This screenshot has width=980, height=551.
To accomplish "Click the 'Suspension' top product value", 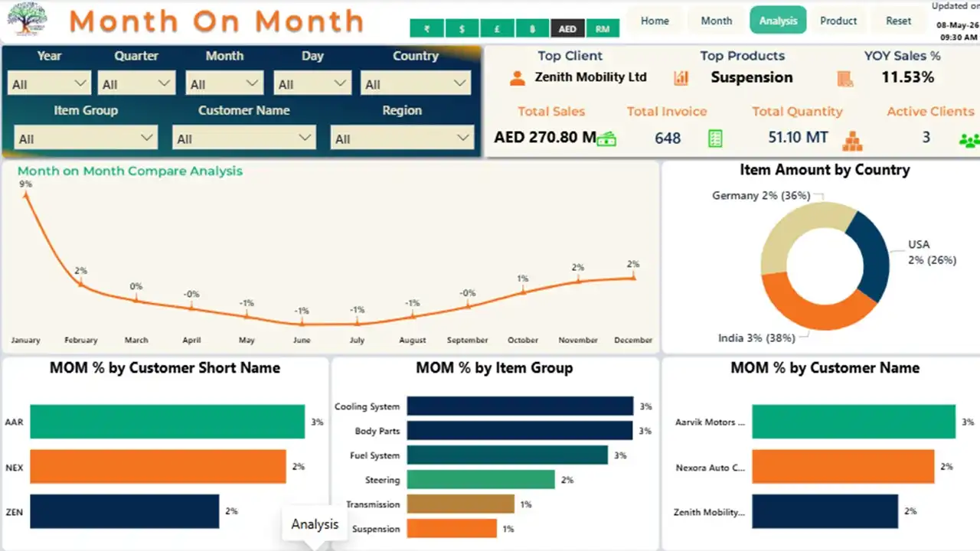I will tap(752, 77).
